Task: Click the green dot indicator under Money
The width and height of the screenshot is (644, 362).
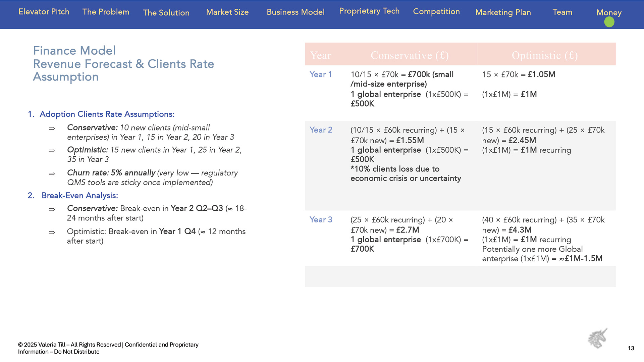Action: [609, 22]
